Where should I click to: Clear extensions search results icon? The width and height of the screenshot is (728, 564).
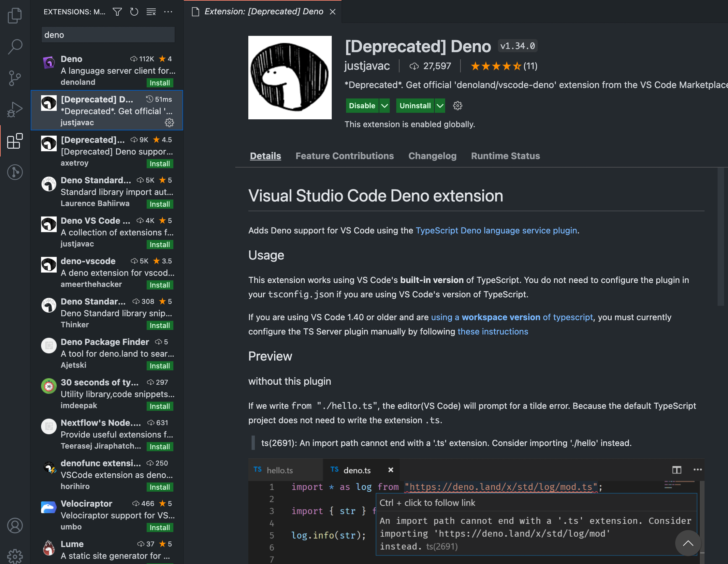[x=151, y=12]
